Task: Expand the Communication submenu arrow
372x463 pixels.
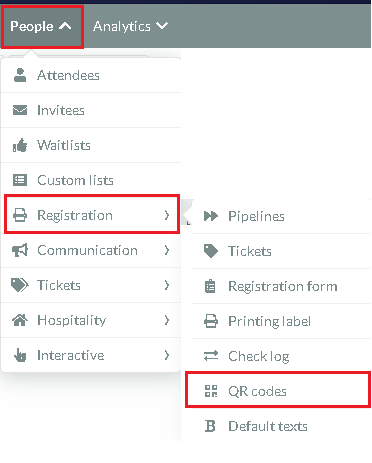Action: (x=167, y=250)
